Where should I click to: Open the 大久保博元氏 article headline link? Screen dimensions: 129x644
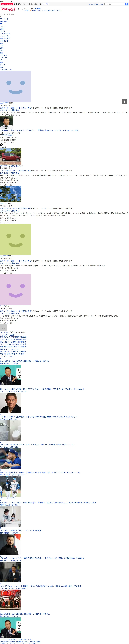coord(39,130)
